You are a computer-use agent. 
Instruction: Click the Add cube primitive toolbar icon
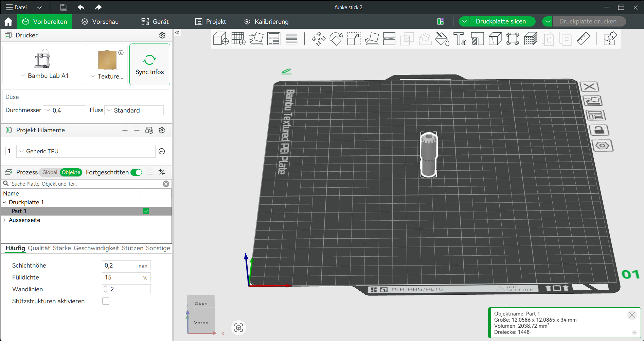[220, 38]
